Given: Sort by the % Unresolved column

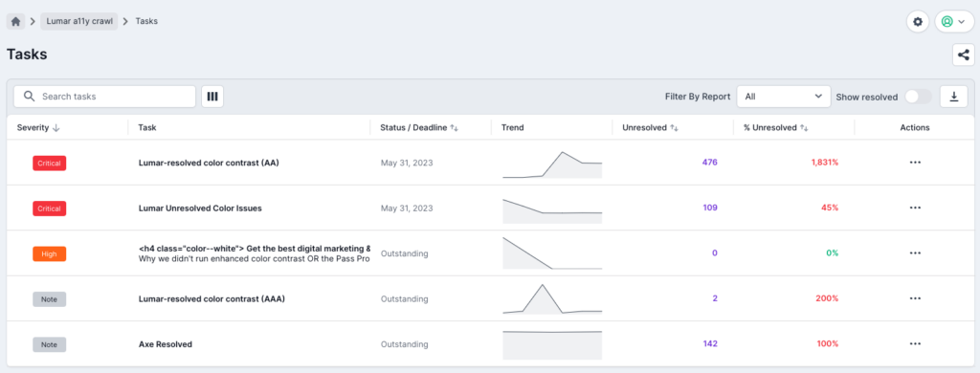Looking at the screenshot, I should (775, 127).
